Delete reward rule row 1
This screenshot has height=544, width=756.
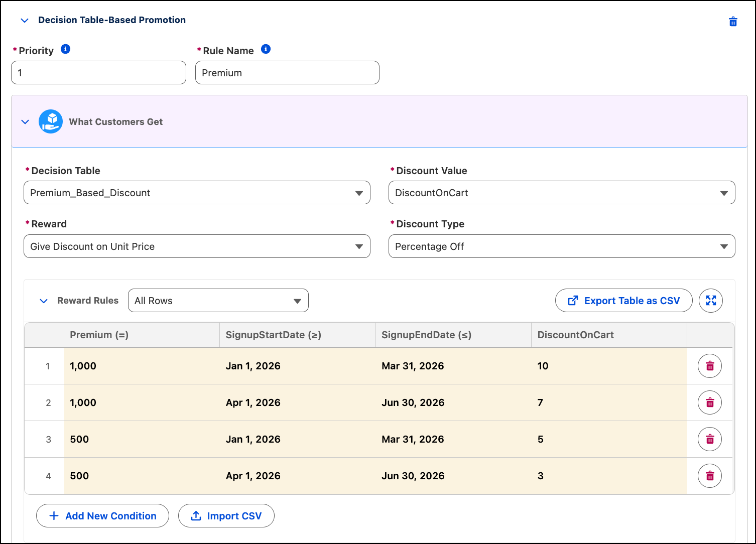(x=710, y=366)
